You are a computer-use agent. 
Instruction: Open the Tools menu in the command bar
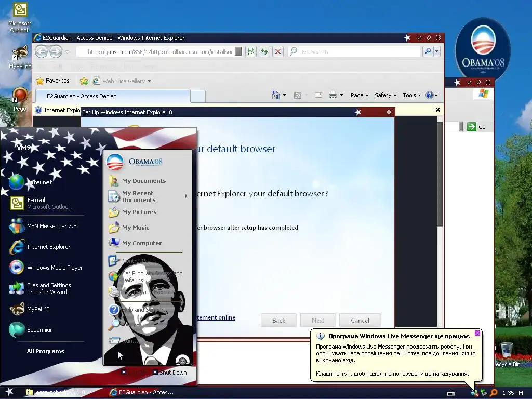411,96
